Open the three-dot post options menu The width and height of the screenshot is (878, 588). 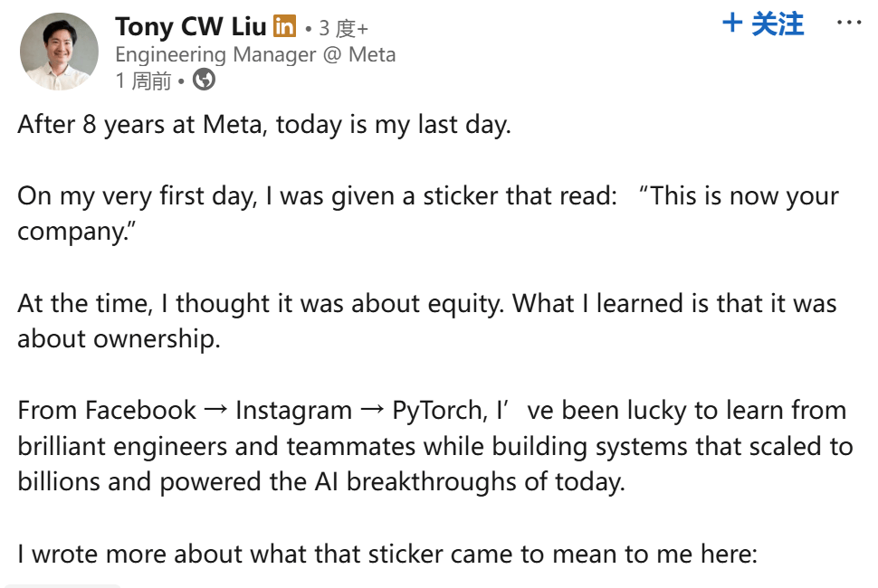click(x=848, y=23)
